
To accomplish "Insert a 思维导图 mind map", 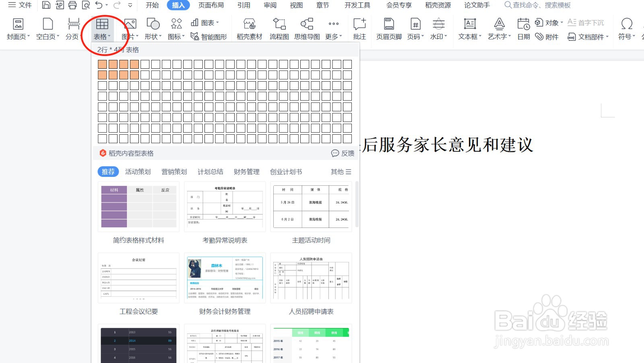I will (x=306, y=28).
